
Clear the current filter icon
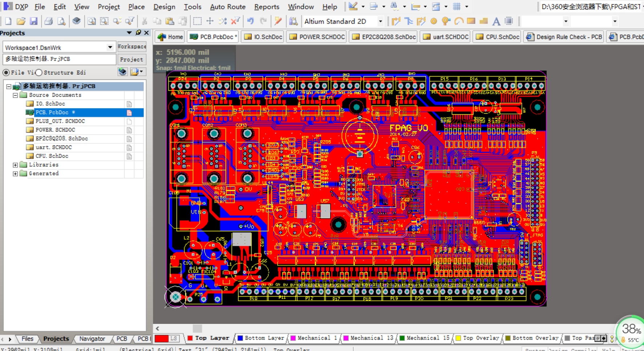(x=236, y=21)
